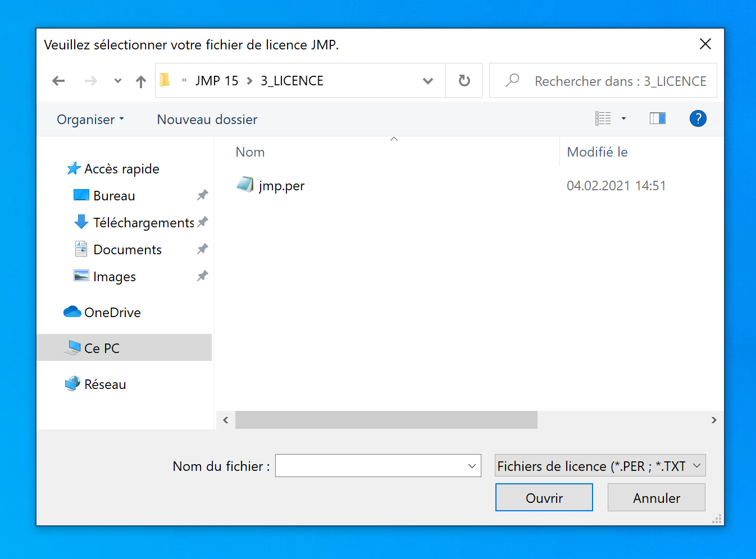Click the up-one-level arrow icon
The width and height of the screenshot is (756, 559).
click(141, 81)
